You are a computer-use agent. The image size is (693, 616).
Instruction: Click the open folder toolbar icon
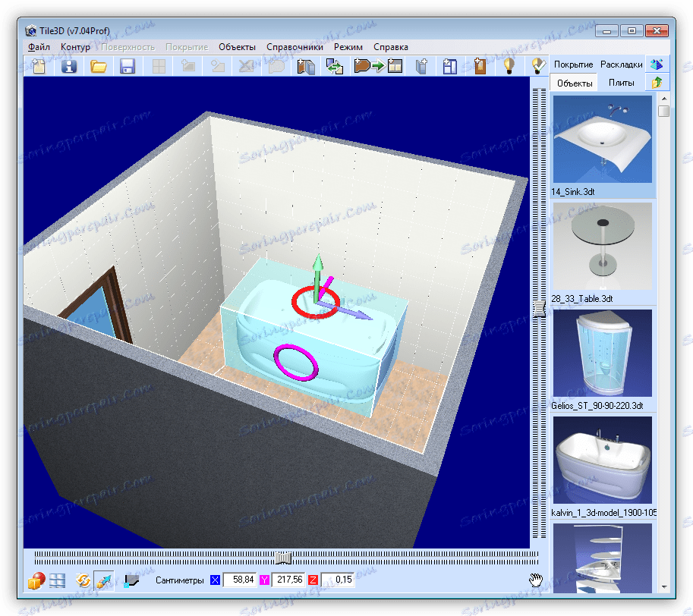[99, 66]
